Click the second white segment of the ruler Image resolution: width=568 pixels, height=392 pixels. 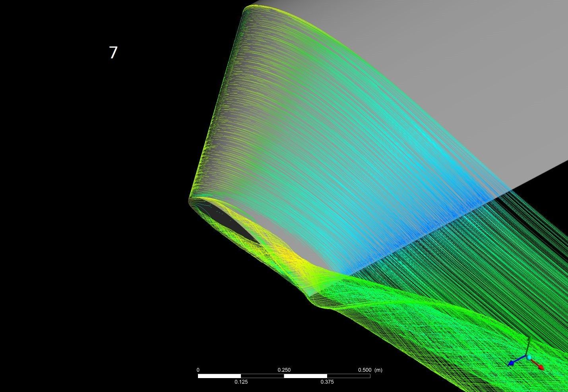305,376
